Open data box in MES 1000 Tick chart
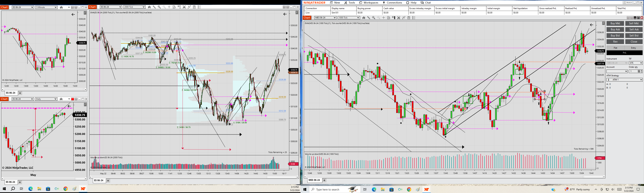The height and width of the screenshot is (193, 644). [x=389, y=18]
